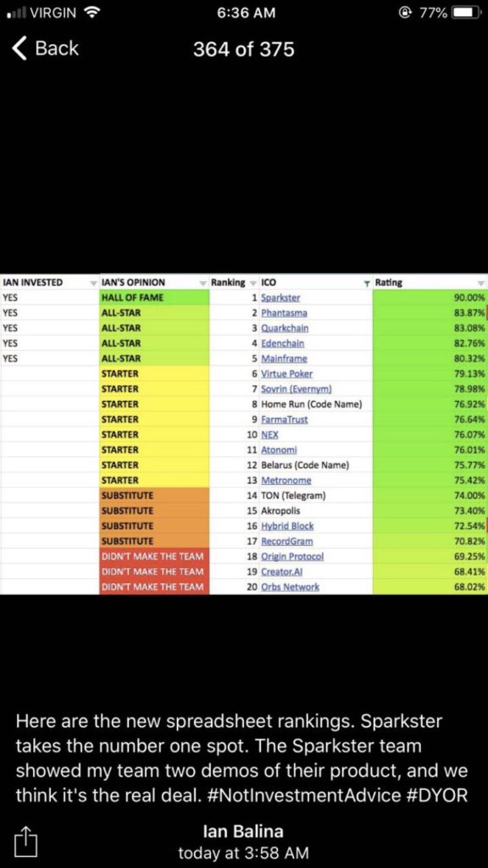Tap the battery icon in status bar
488x868 pixels.
(x=466, y=14)
